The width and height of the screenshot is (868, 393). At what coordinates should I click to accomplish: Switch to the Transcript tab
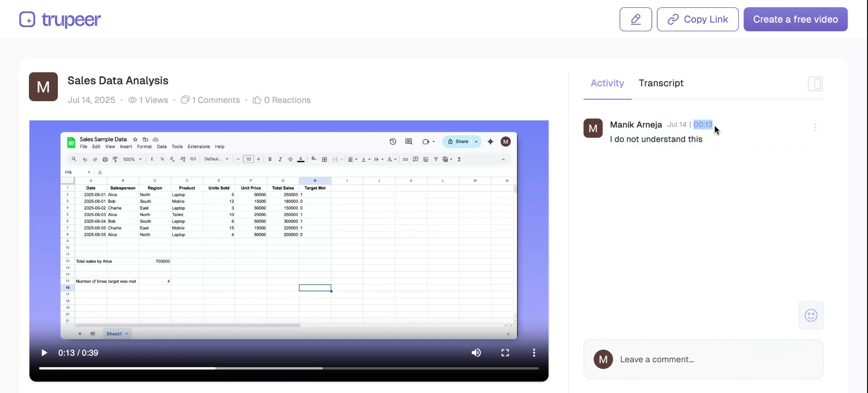[661, 83]
